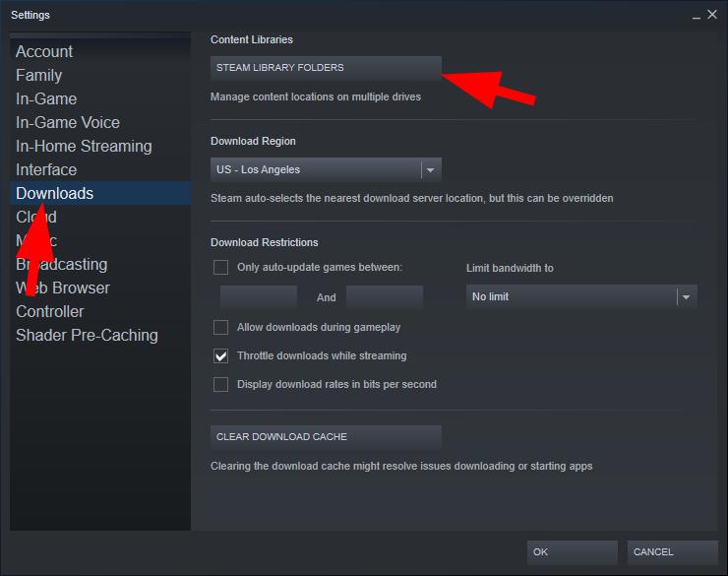
Task: Select the Downloads settings category
Action: 100,193
